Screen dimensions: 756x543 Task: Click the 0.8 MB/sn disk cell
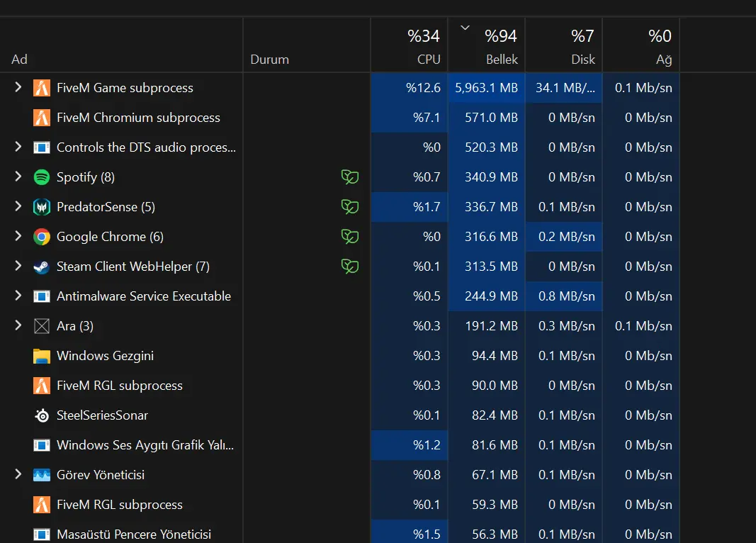(563, 296)
